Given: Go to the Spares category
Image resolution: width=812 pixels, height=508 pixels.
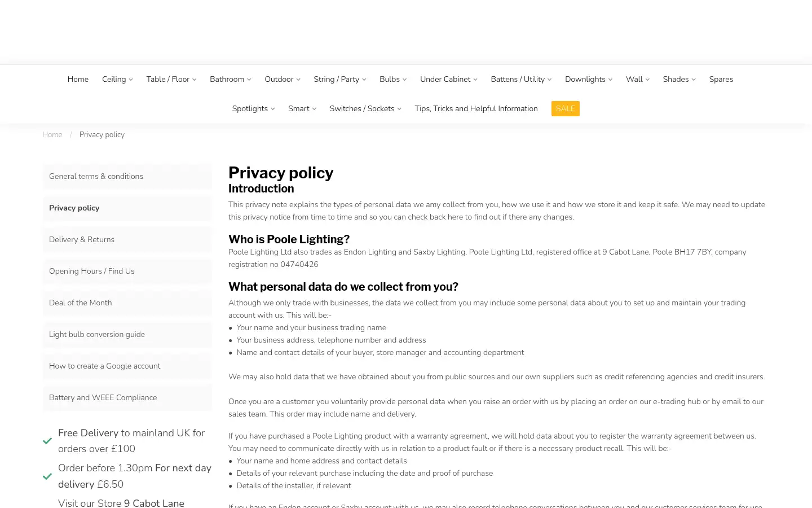Looking at the screenshot, I should point(721,79).
